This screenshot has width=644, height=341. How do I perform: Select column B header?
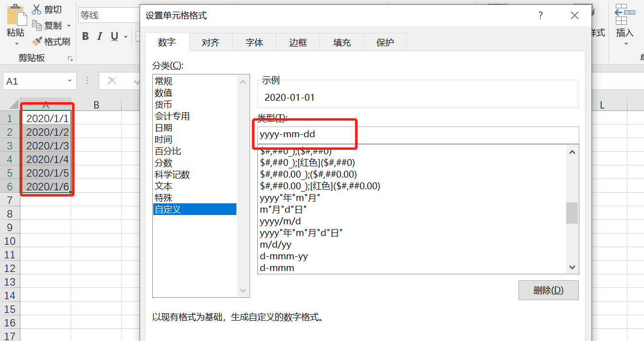[x=96, y=105]
